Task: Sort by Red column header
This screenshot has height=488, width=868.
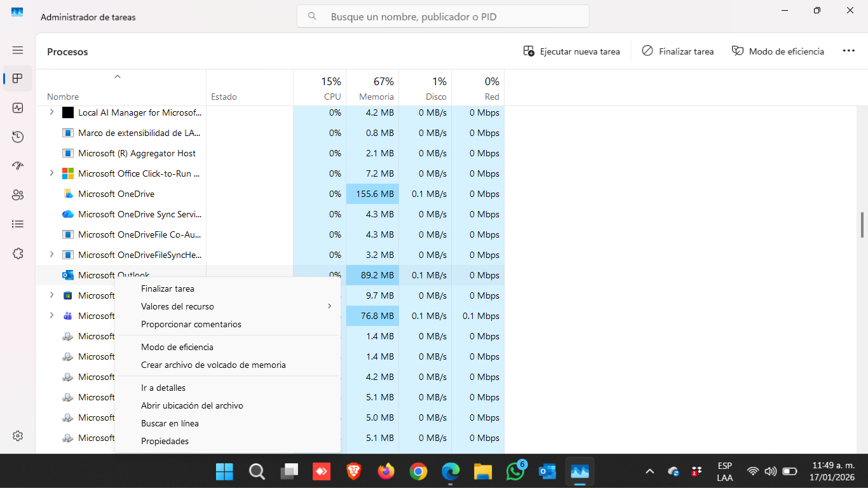Action: point(478,88)
